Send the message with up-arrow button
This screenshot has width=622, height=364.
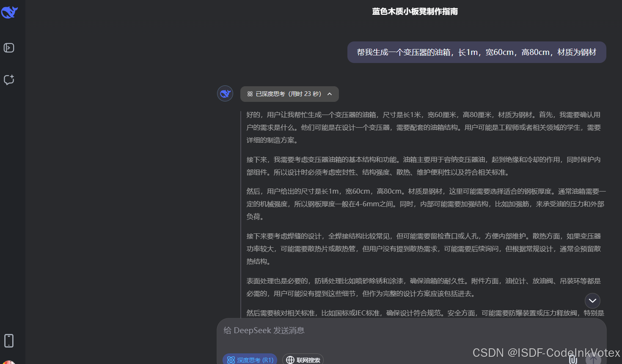(x=593, y=359)
